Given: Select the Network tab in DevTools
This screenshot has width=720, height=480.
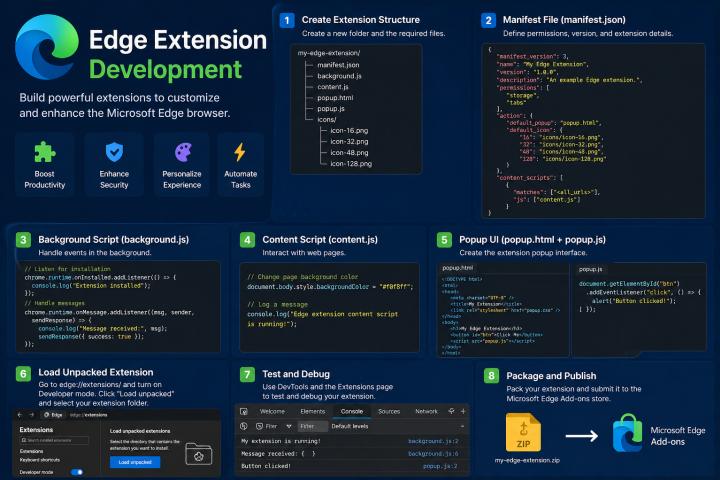Looking at the screenshot, I should pos(426,411).
